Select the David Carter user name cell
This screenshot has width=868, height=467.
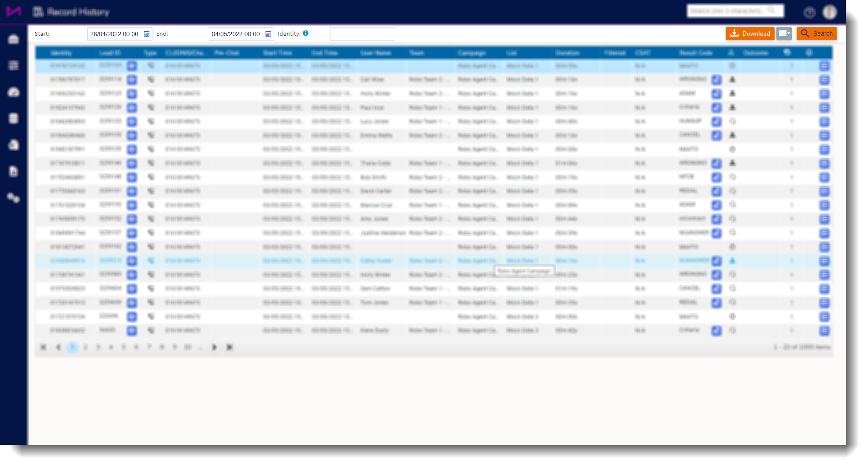376,191
